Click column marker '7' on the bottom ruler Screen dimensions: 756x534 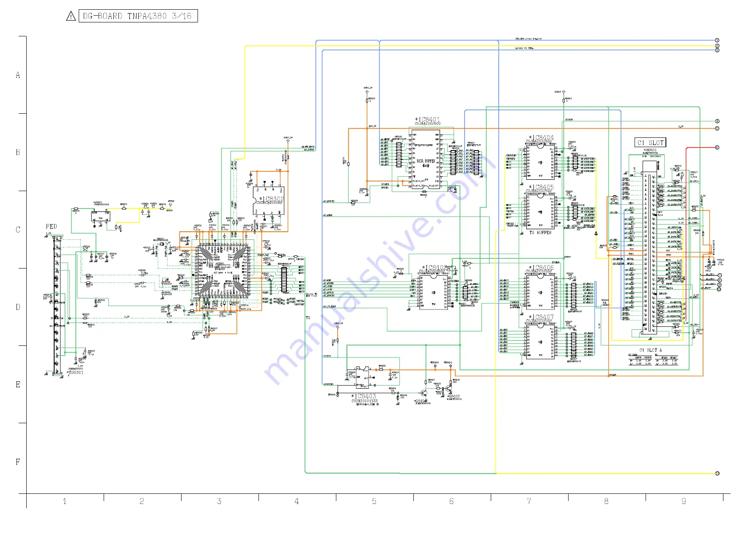pos(529,501)
